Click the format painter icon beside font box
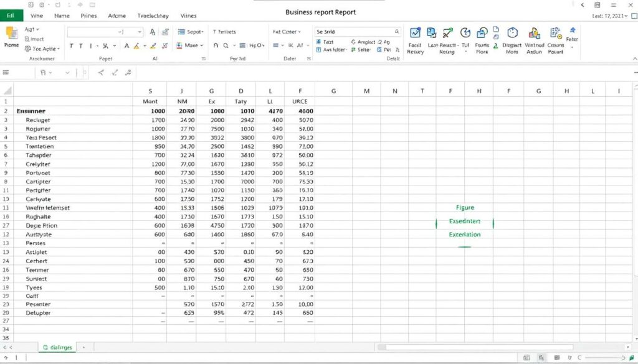The image size is (638, 364). 165,32
